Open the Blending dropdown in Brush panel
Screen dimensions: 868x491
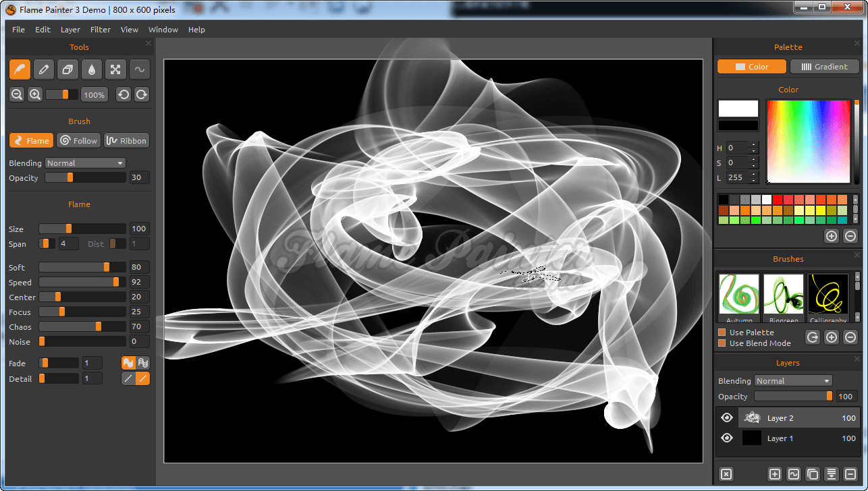click(85, 163)
